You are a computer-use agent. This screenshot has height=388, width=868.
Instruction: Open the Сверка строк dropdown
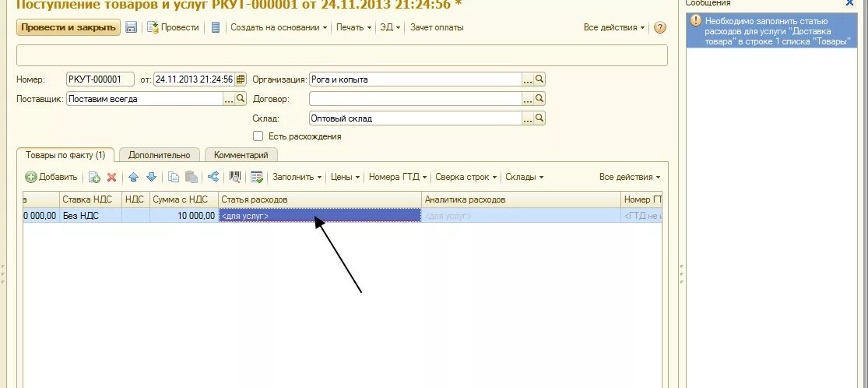(x=466, y=177)
